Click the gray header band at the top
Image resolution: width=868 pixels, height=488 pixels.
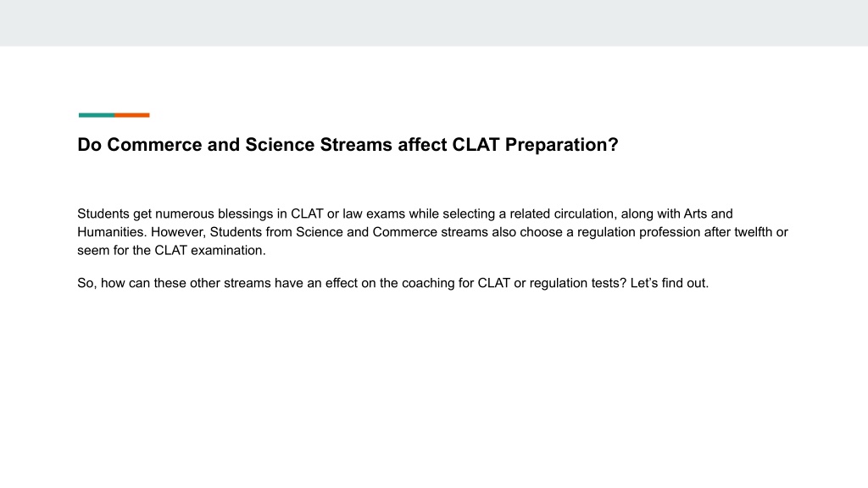click(434, 23)
